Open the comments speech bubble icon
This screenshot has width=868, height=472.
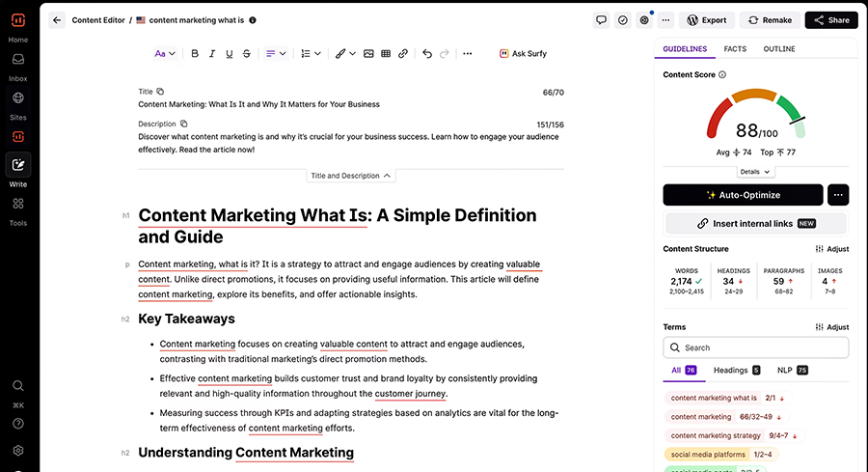click(x=601, y=19)
